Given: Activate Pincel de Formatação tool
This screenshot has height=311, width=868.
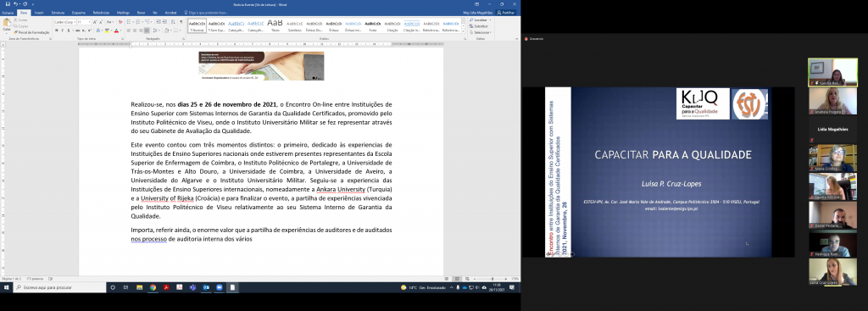Looking at the screenshot, I should 31,32.
